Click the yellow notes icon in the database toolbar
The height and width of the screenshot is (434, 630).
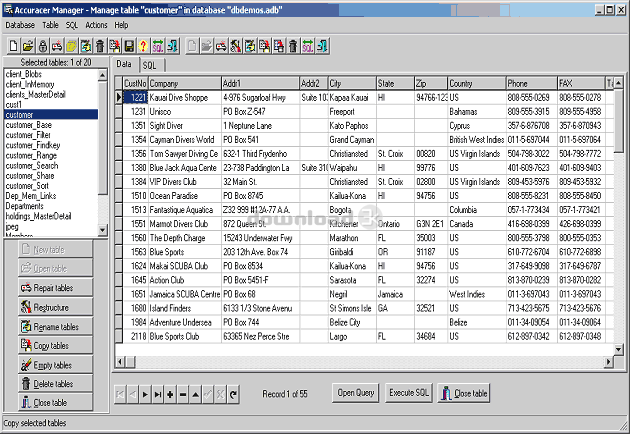(x=71, y=46)
